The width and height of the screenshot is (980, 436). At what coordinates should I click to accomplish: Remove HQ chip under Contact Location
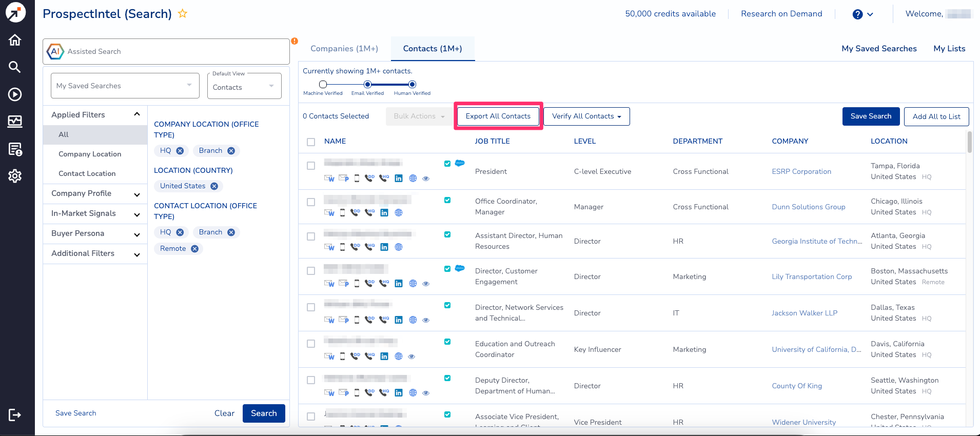[x=180, y=232]
